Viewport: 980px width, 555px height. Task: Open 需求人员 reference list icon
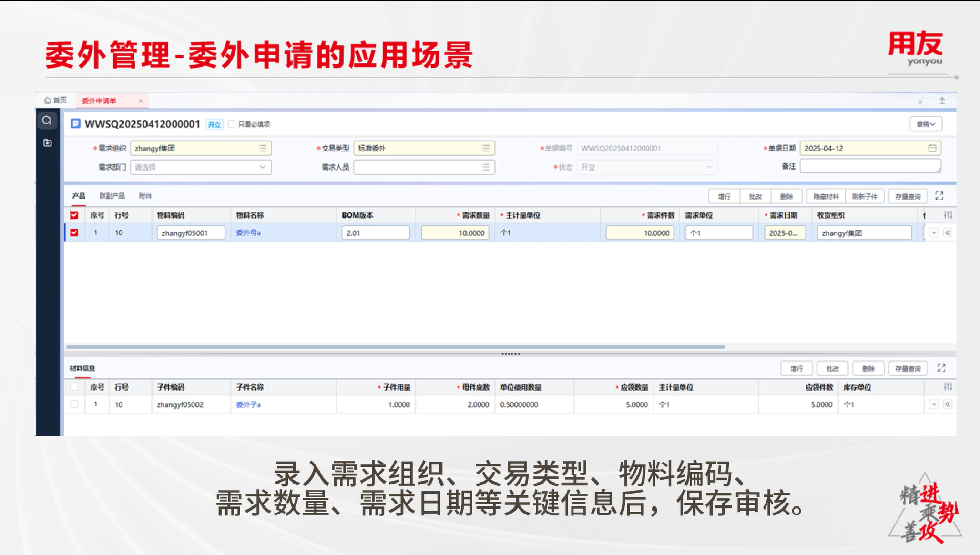(x=485, y=167)
